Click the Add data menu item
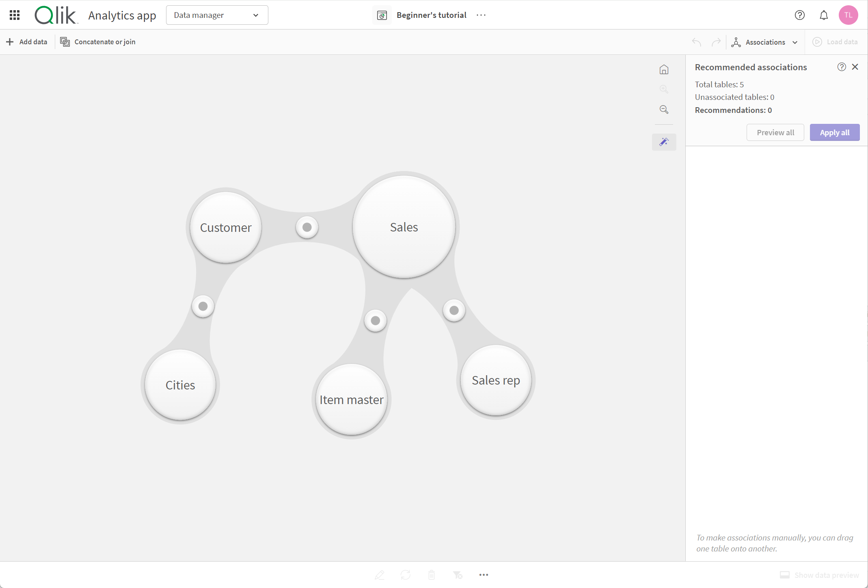 [x=27, y=41]
